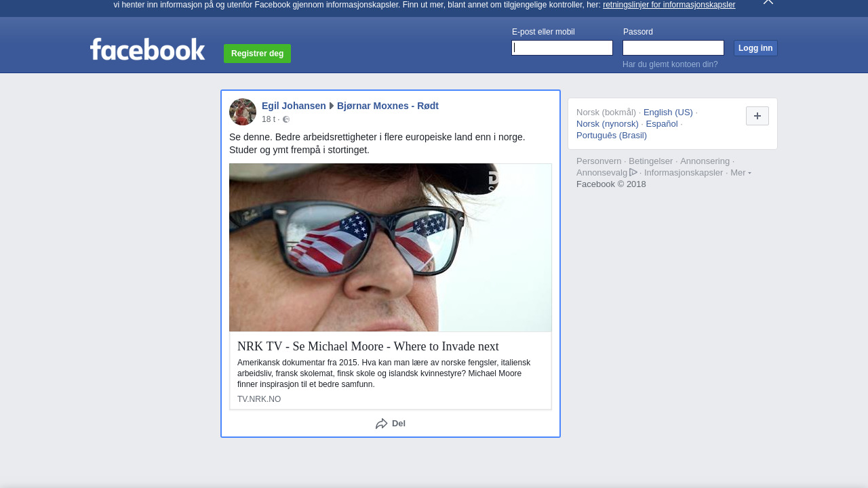Switch language to English (US)

point(668,113)
